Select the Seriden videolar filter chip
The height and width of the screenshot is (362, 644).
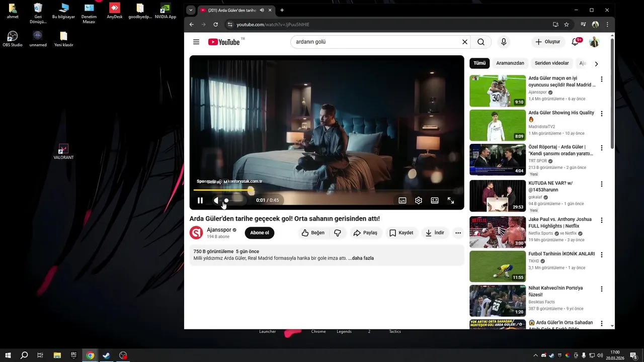(551, 63)
